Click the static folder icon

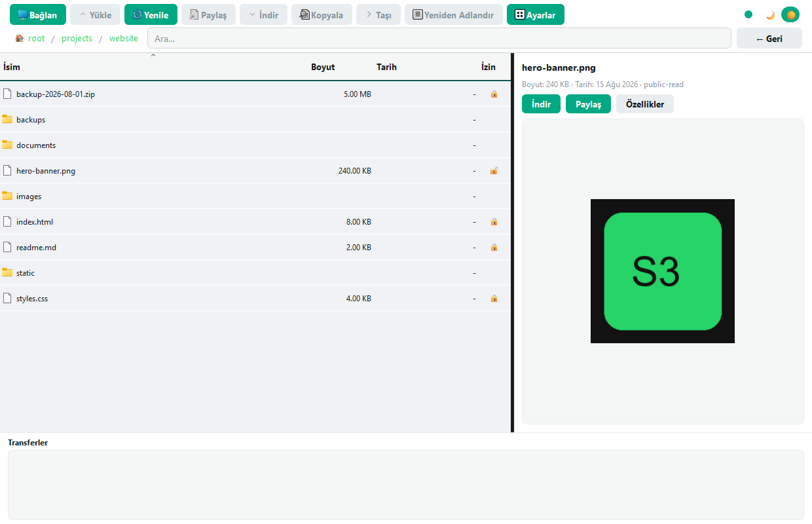click(x=7, y=272)
